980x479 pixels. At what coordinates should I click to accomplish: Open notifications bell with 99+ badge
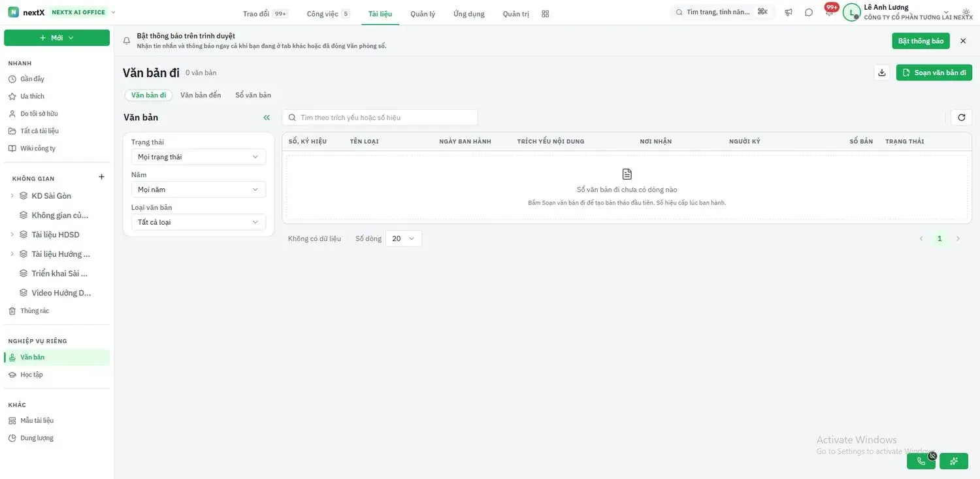829,11
